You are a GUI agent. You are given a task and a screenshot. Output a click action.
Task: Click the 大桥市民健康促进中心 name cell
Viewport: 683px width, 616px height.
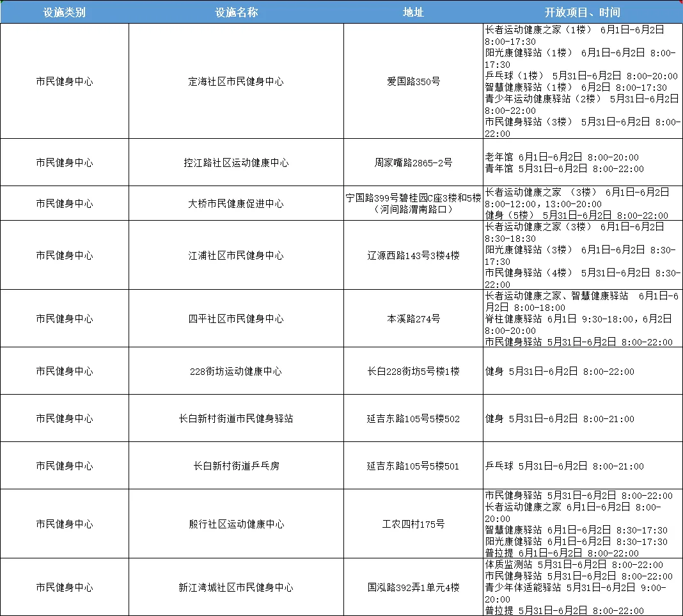click(x=236, y=203)
